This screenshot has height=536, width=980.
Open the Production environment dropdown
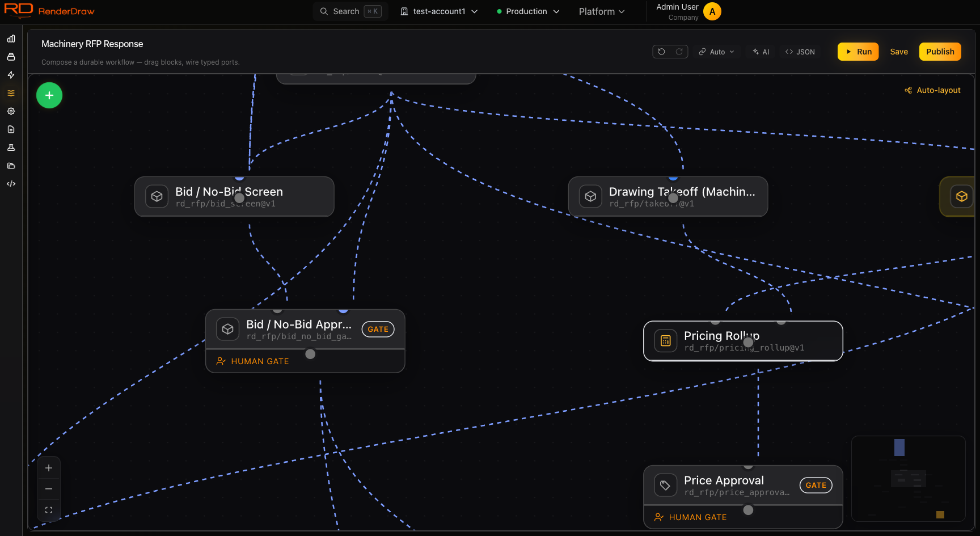pyautogui.click(x=528, y=11)
